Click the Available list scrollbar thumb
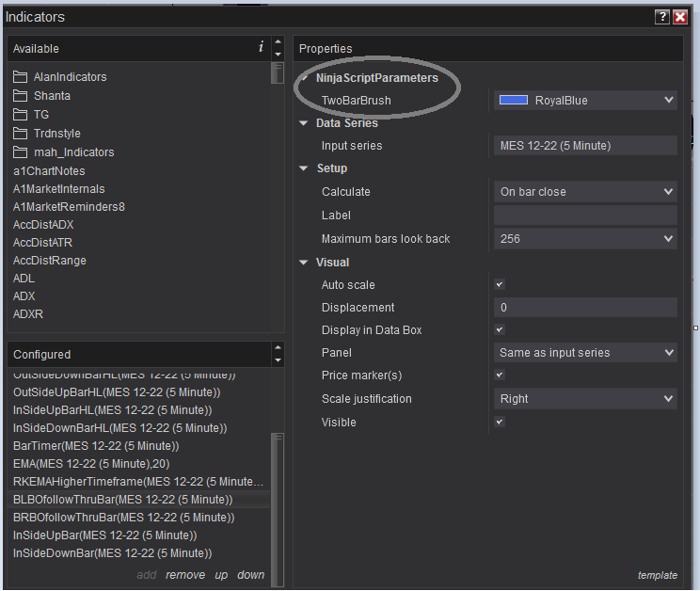700x591 pixels. 278,72
